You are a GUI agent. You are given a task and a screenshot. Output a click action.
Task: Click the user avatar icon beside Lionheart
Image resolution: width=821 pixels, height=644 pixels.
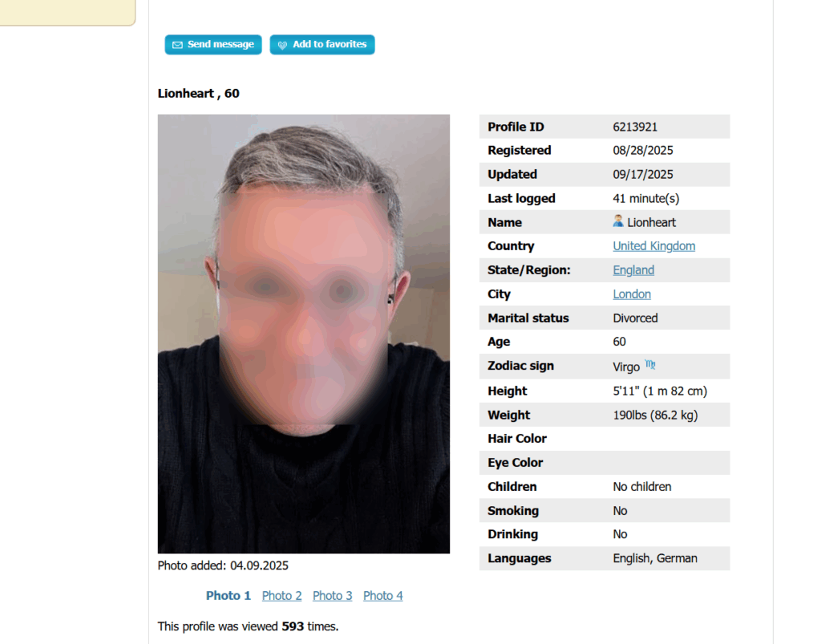618,221
